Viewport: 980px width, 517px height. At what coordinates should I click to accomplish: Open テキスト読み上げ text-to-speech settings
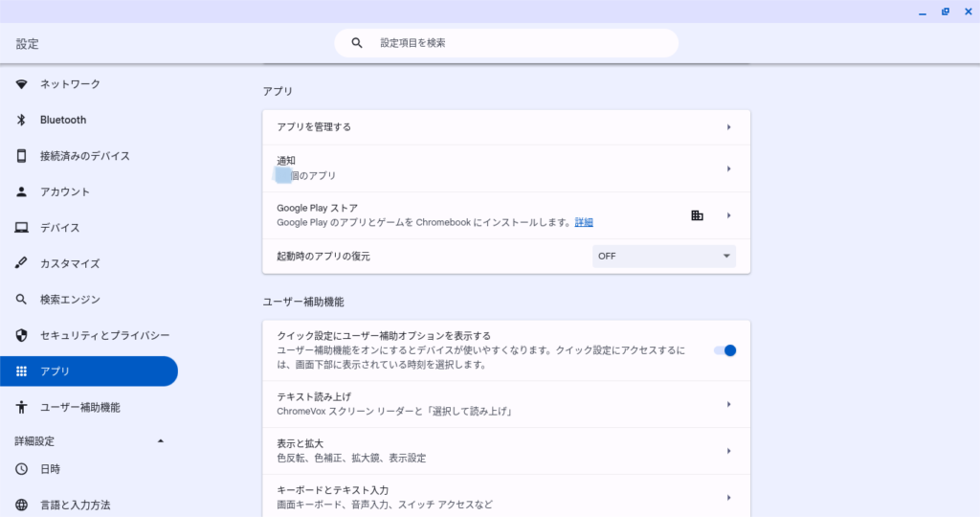click(x=505, y=404)
